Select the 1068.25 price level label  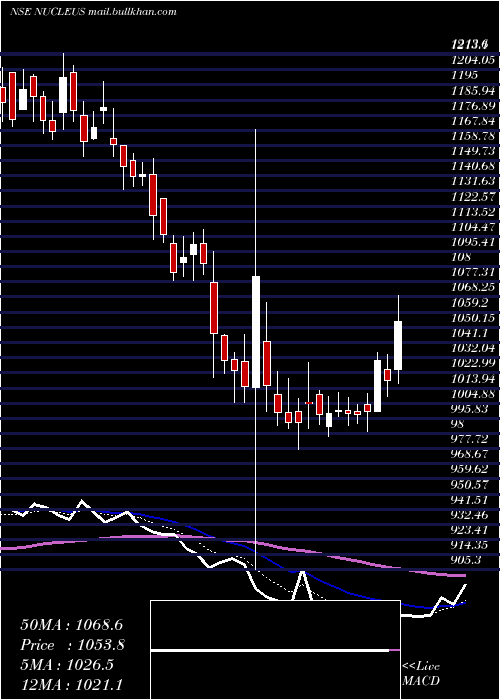pyautogui.click(x=473, y=288)
